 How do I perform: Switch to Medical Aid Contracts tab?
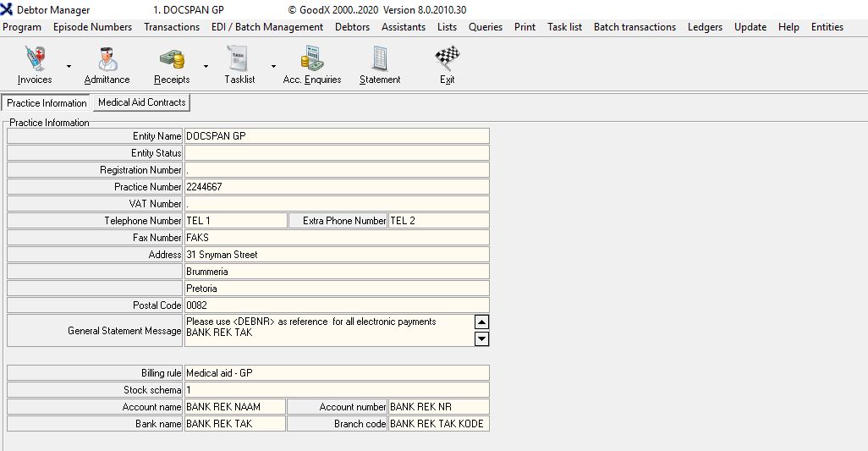click(x=141, y=102)
